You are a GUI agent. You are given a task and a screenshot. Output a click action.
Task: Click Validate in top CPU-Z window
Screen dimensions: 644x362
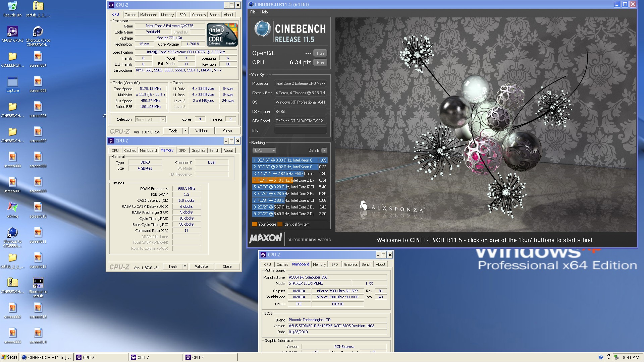[202, 131]
